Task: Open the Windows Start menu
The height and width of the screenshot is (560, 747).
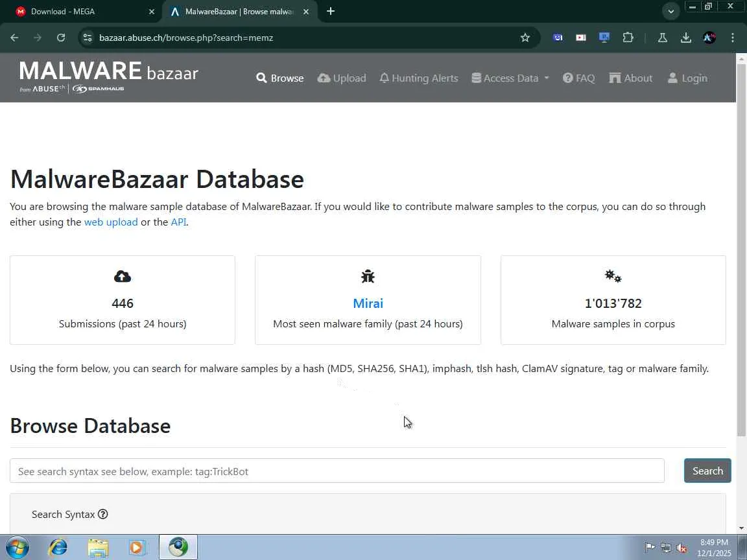Action: [x=17, y=547]
